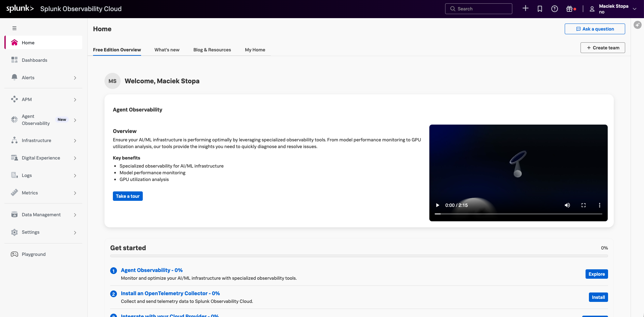Open the APM icon in navigation
Viewport: 644px width, 317px height.
pyautogui.click(x=14, y=99)
